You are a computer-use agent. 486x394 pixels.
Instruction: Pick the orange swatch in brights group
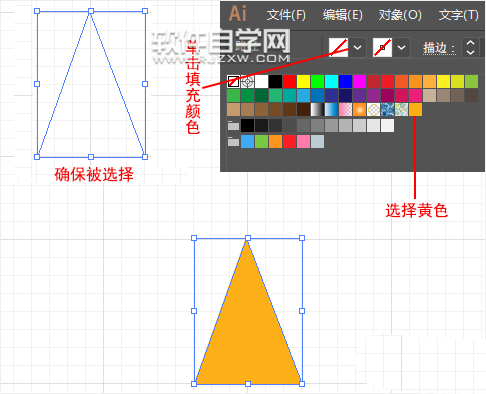pos(275,142)
